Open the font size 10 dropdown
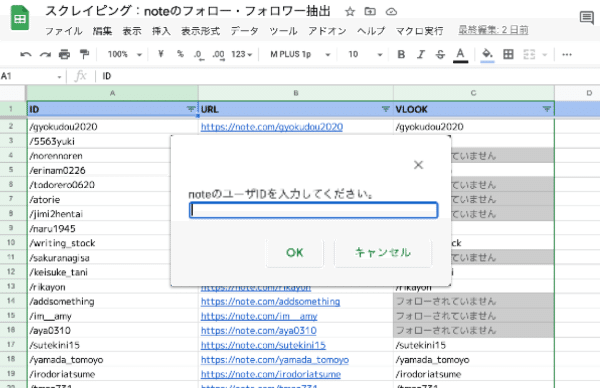Viewport: 600px width, 388px height. point(365,54)
